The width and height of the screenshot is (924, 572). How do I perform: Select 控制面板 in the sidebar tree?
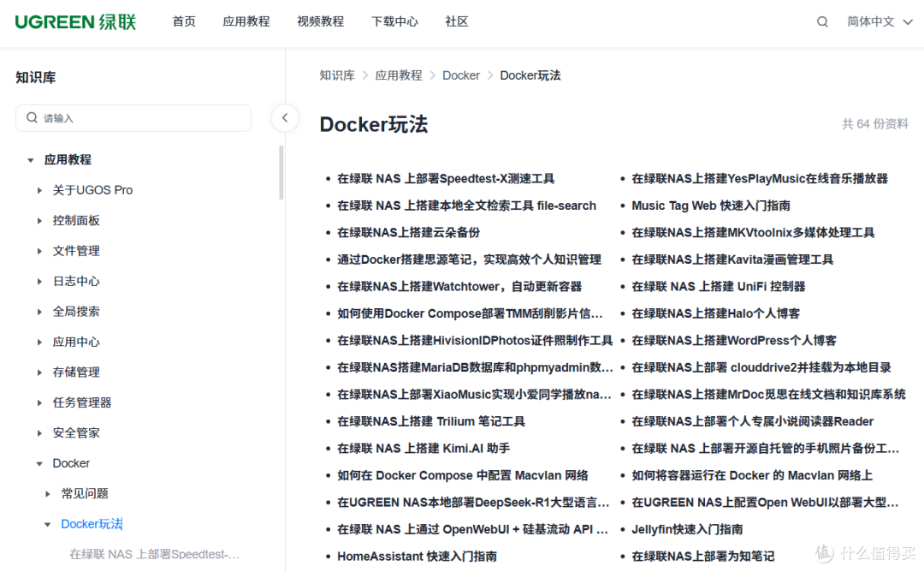tap(76, 221)
